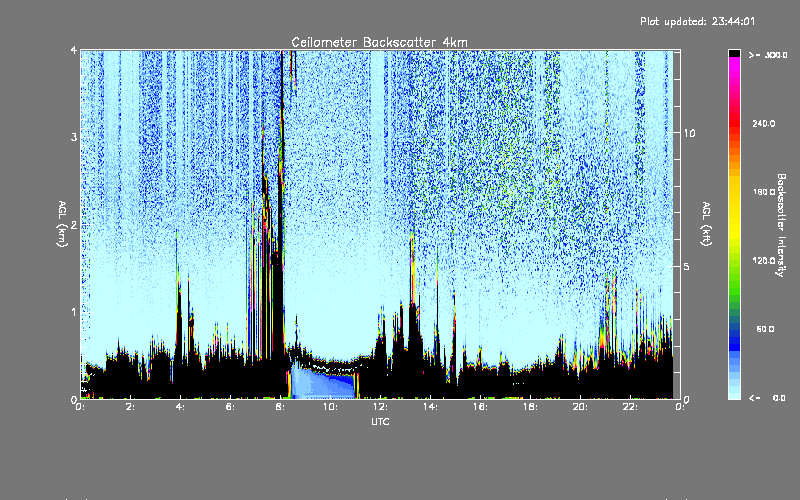
Task: Click the "<= 0.0" colorbar minimum label
Action: tap(768, 398)
